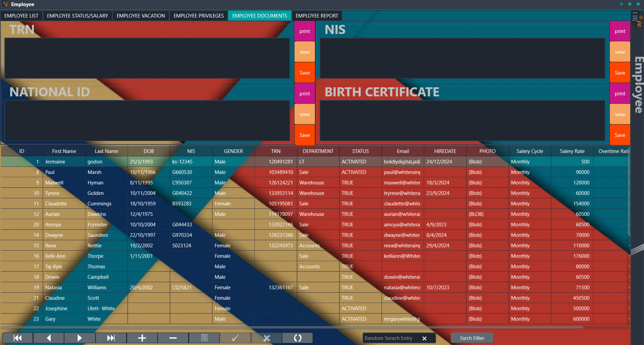
Task: Switch to Employee Vacation tab
Action: 141,16
